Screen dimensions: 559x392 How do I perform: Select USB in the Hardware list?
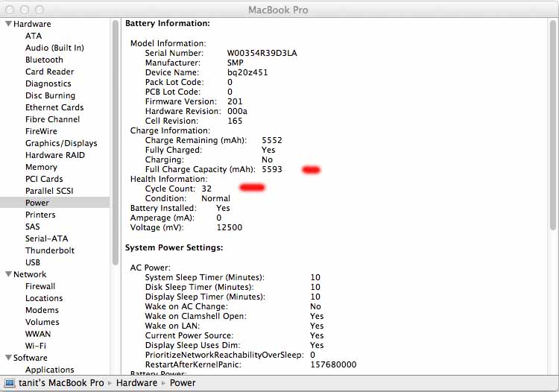33,262
